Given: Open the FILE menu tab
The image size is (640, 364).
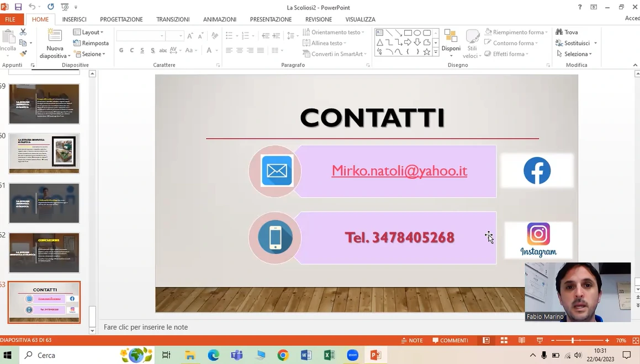Looking at the screenshot, I should [10, 19].
